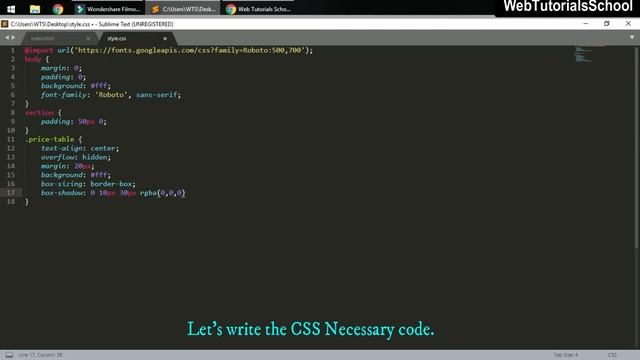Select the Sublime Text taskbar button
Image resolution: width=640 pixels, height=360 pixels.
[183, 9]
